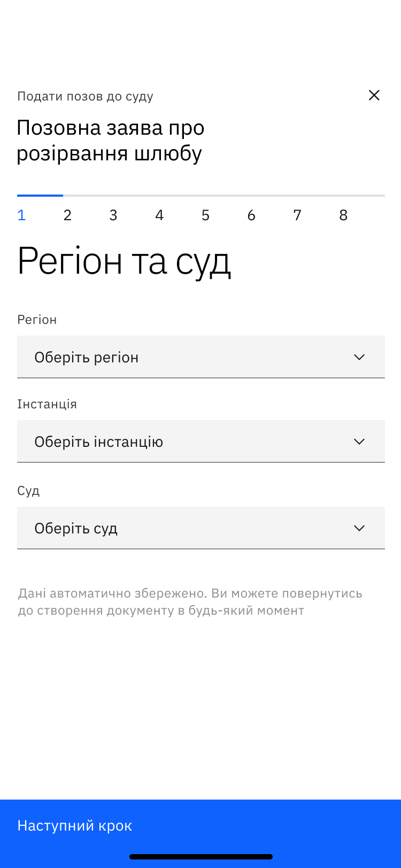
Task: Skip to step 8 in stepper
Action: click(343, 215)
